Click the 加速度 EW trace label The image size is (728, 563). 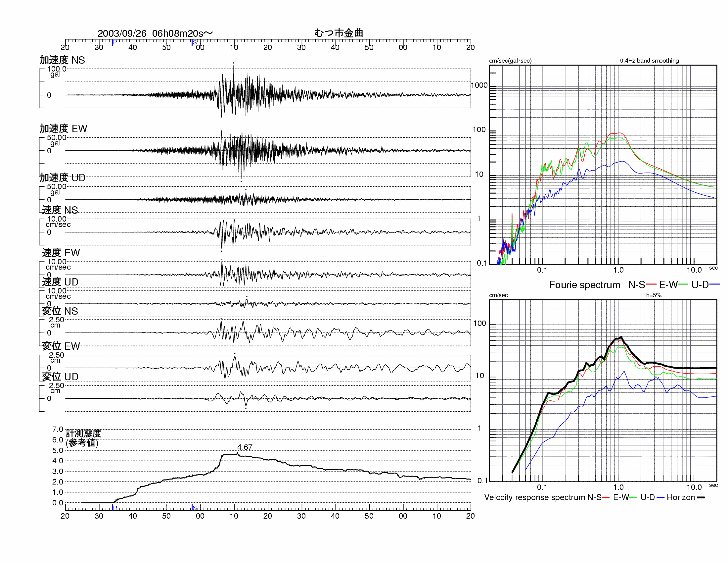click(63, 128)
